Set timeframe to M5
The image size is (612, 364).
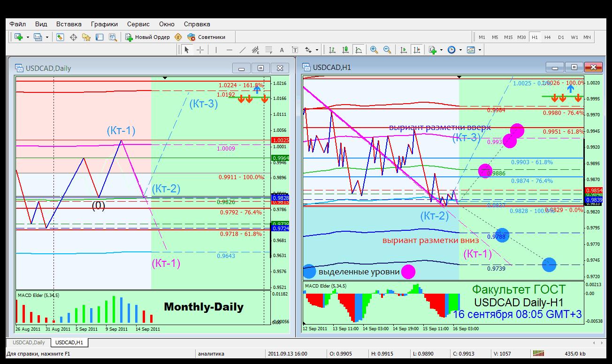[495, 37]
